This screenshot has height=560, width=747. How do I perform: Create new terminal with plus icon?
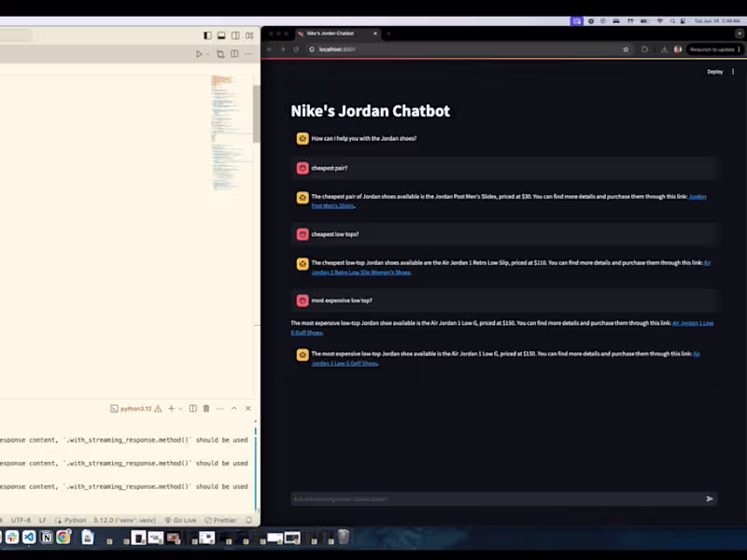coord(172,408)
